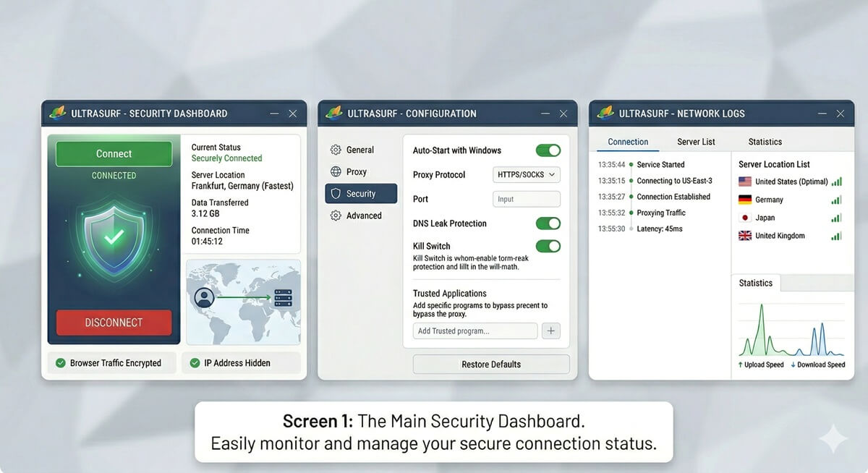Click the United Kingdom flag icon

click(x=745, y=236)
